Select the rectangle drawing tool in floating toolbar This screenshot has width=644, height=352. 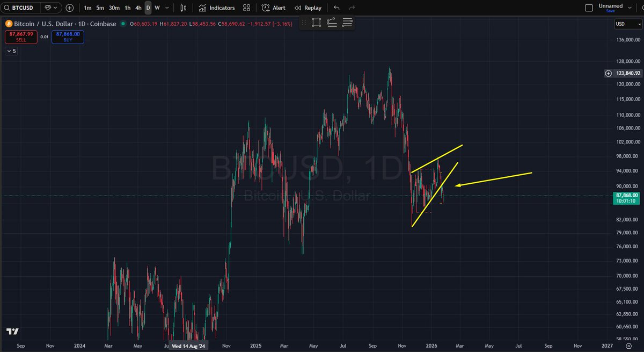[x=316, y=22]
